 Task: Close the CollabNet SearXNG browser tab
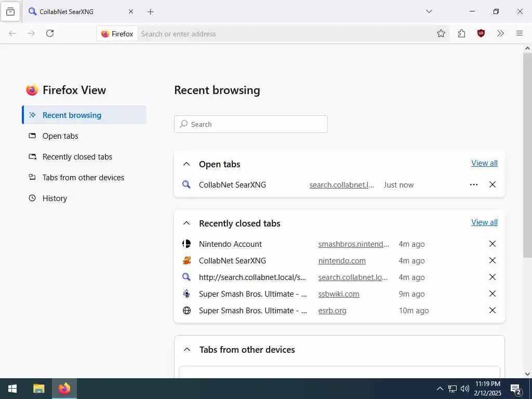tap(130, 11)
